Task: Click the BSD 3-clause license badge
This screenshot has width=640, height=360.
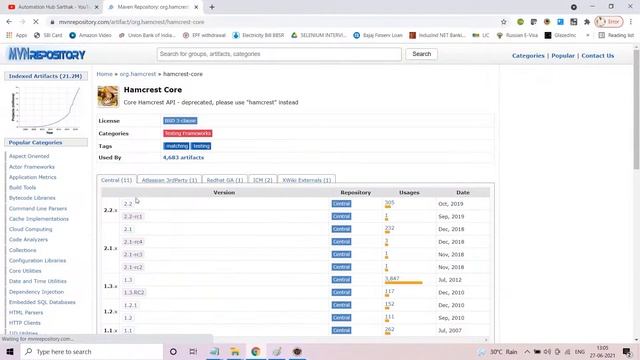Action: 180,121
